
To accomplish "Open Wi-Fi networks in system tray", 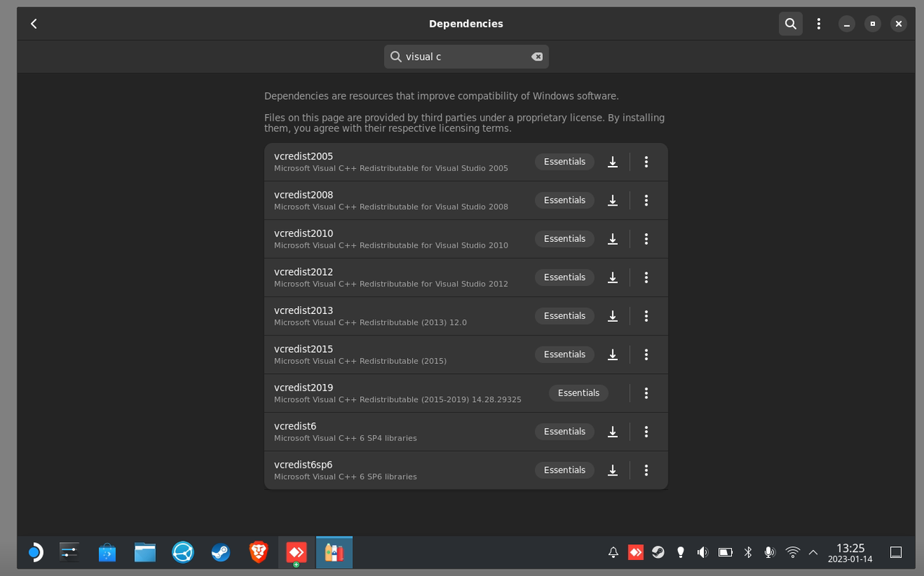I will (x=793, y=553).
